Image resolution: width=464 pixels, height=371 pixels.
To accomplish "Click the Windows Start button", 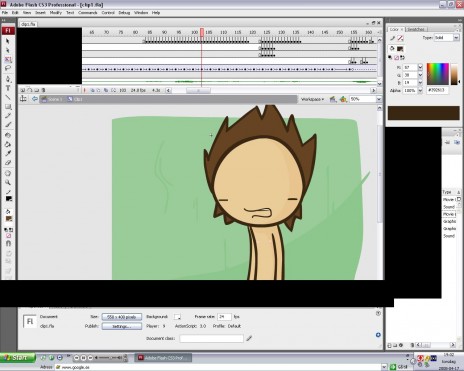I will pyautogui.click(x=18, y=358).
